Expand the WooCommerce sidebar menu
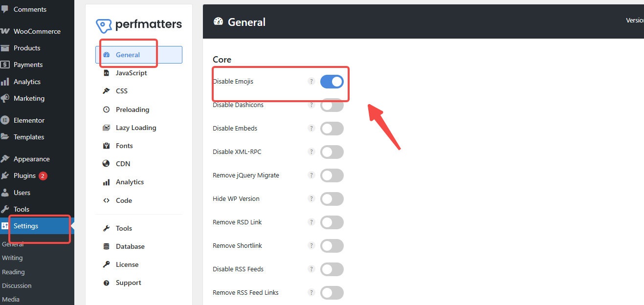Image resolution: width=644 pixels, height=305 pixels. coord(34,31)
